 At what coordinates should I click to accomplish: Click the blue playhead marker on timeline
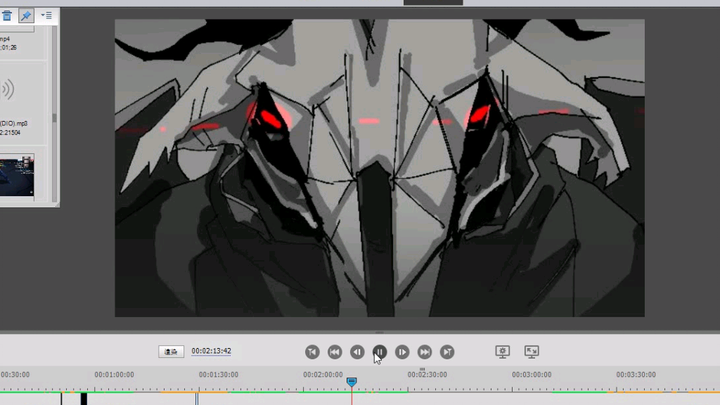[352, 382]
